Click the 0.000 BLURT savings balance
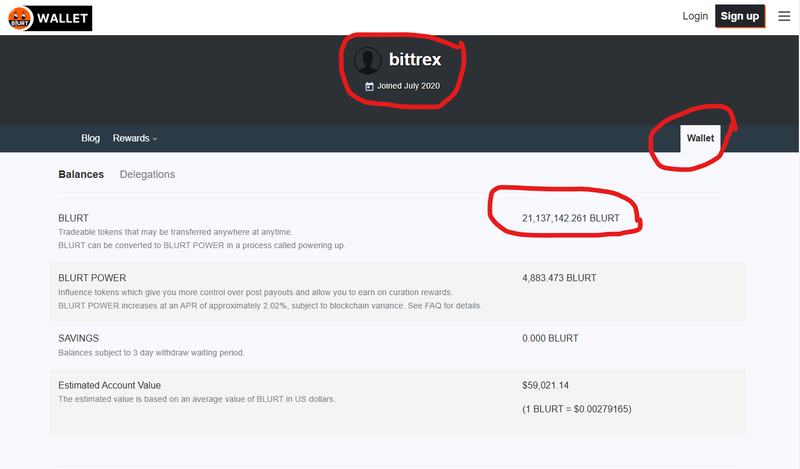 click(x=550, y=338)
